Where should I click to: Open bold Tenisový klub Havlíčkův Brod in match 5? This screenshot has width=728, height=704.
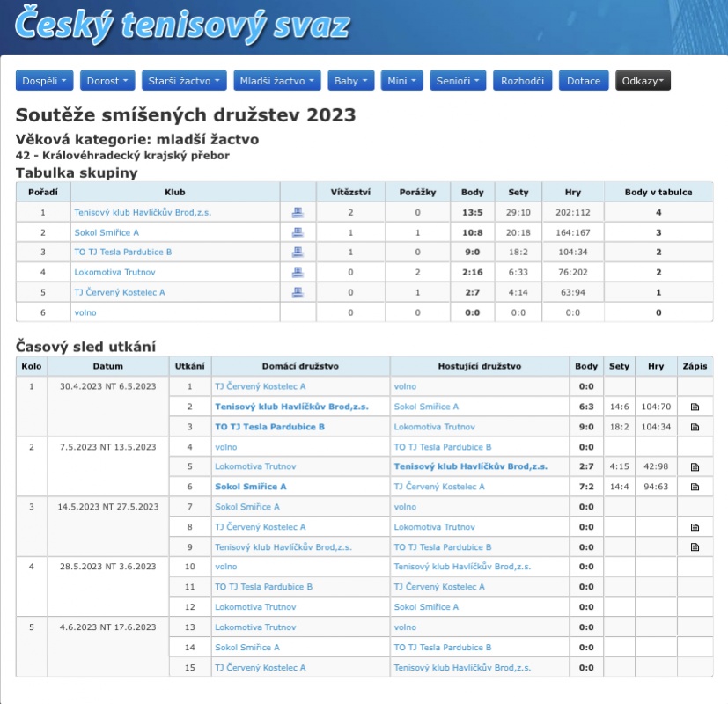pos(471,466)
